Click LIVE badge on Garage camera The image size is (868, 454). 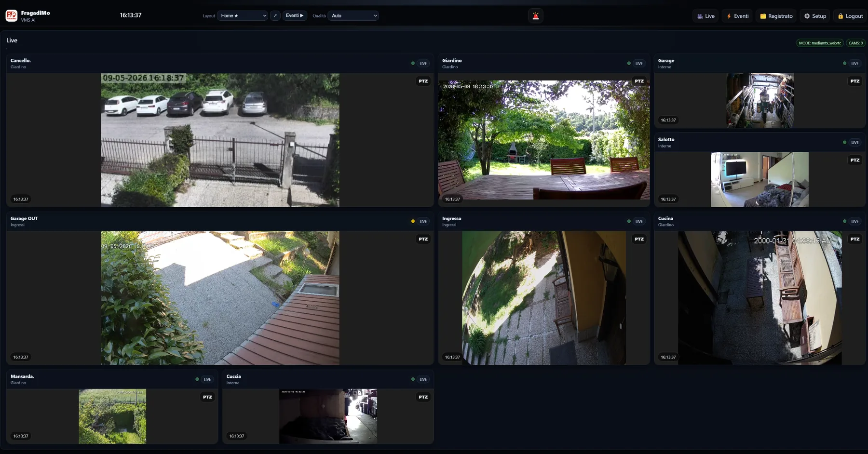[x=855, y=64]
